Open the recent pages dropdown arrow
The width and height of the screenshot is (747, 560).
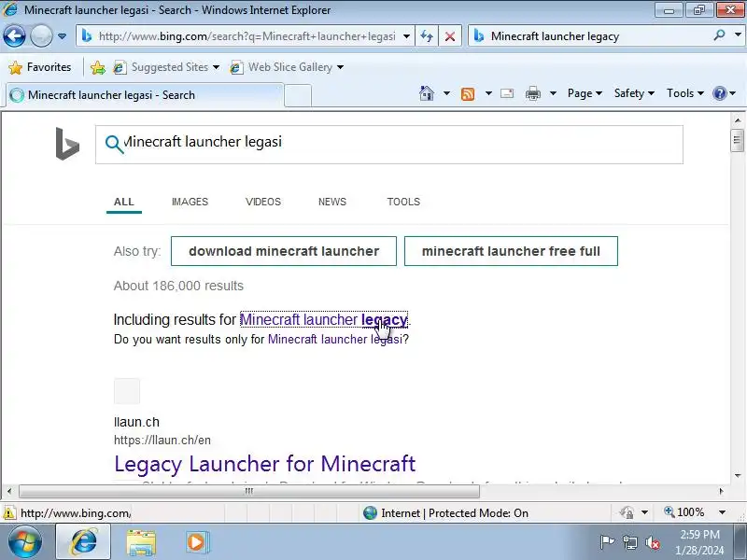coord(62,36)
